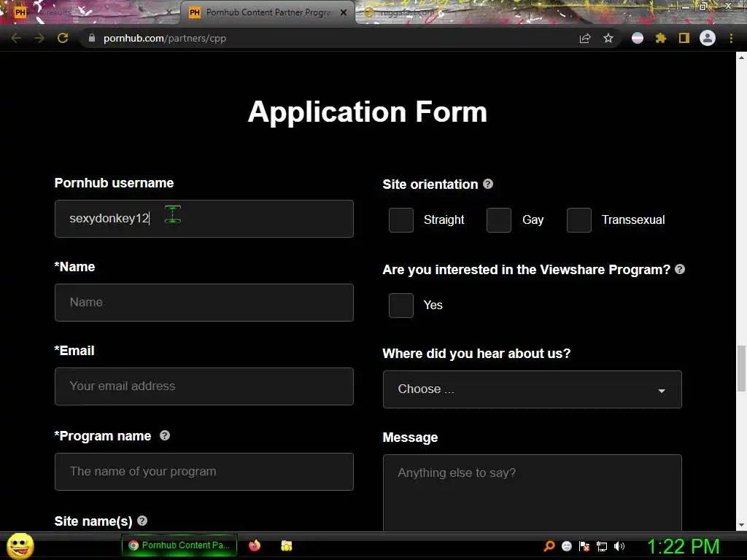Screen dimensions: 747x560
Task: Open the Chrome three-dot menu
Action: pos(731,38)
